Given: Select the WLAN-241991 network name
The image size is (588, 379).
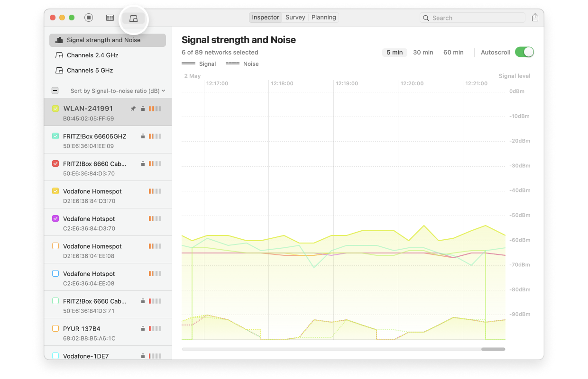Looking at the screenshot, I should click(x=88, y=108).
